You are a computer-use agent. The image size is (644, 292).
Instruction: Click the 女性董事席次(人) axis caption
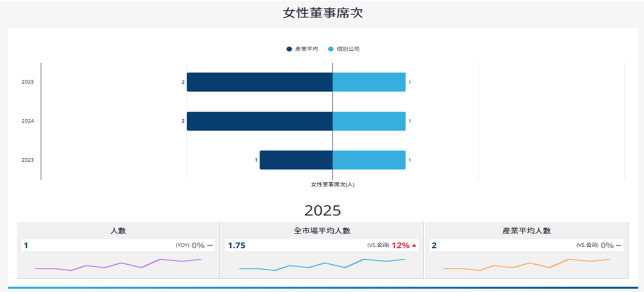(x=333, y=185)
